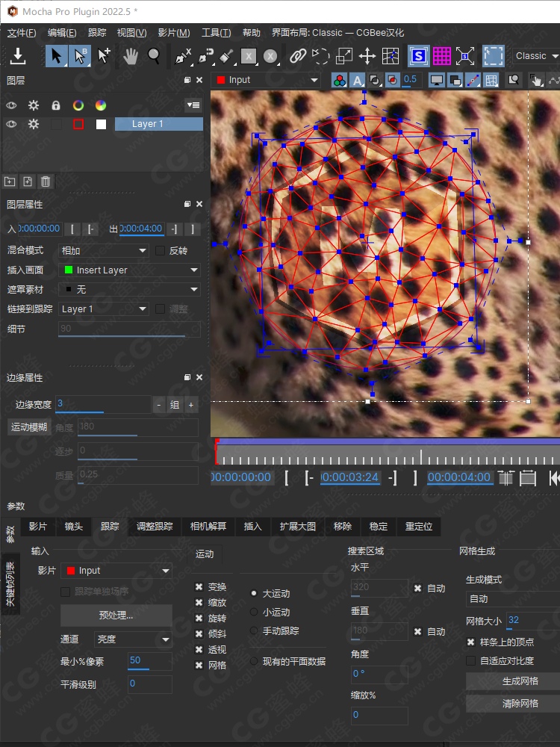Activate the Pan hand tool
The height and width of the screenshot is (747, 560).
click(x=130, y=56)
